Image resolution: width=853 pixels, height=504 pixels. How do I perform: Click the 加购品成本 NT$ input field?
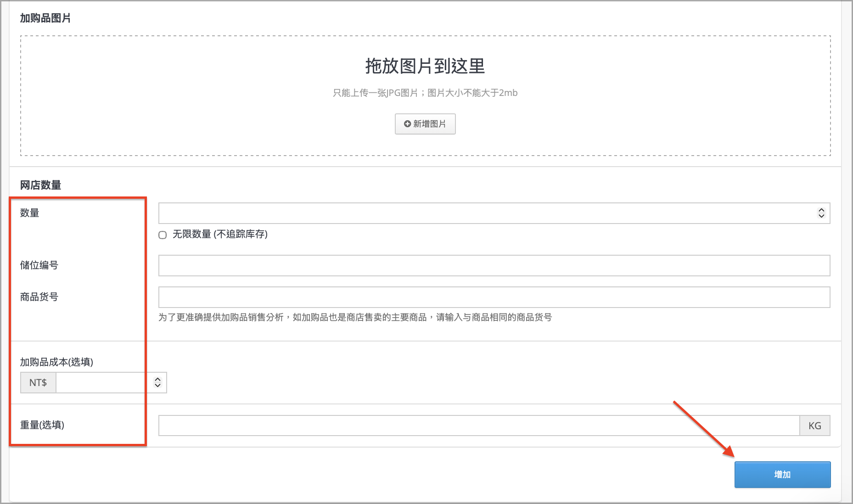(x=111, y=383)
